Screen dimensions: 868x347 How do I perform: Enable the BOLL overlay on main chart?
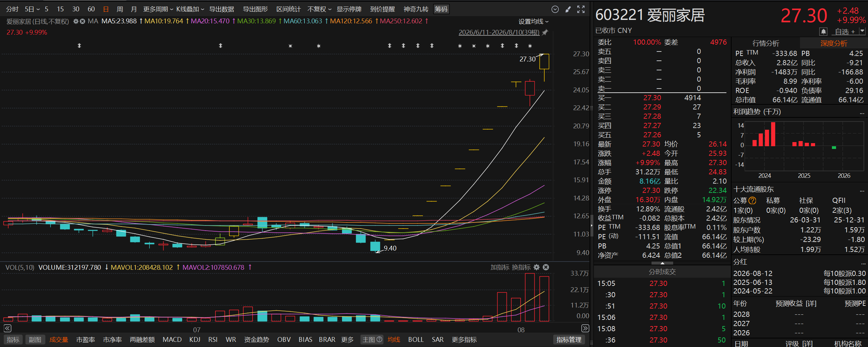[x=416, y=339]
